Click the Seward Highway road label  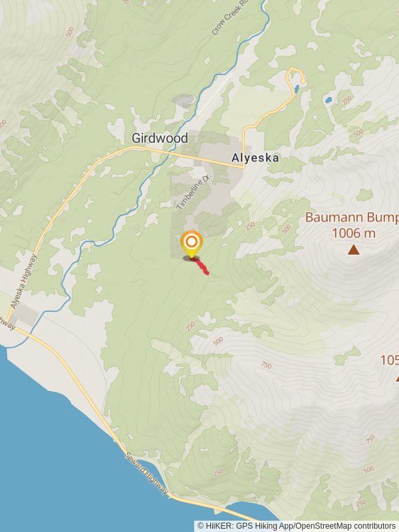coord(146,473)
